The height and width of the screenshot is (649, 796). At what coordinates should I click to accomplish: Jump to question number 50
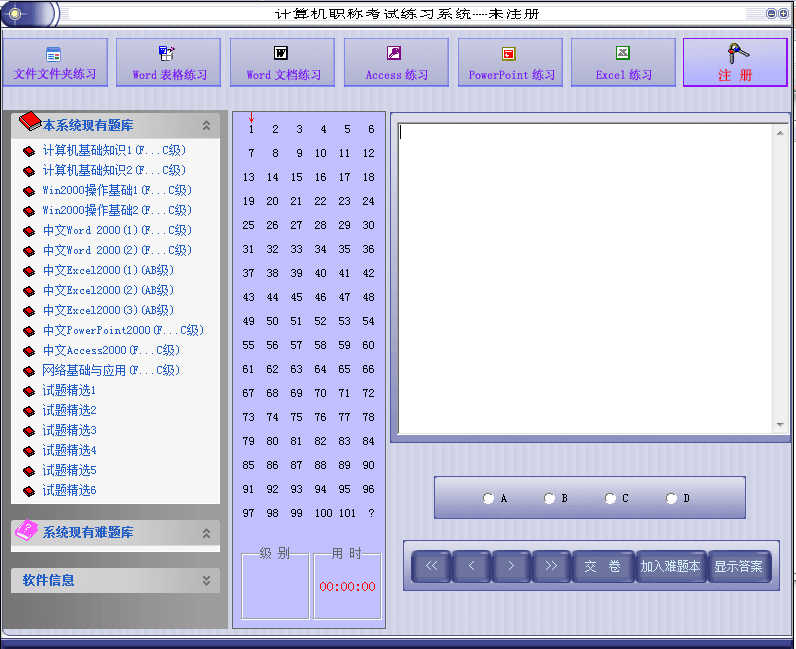coord(273,321)
